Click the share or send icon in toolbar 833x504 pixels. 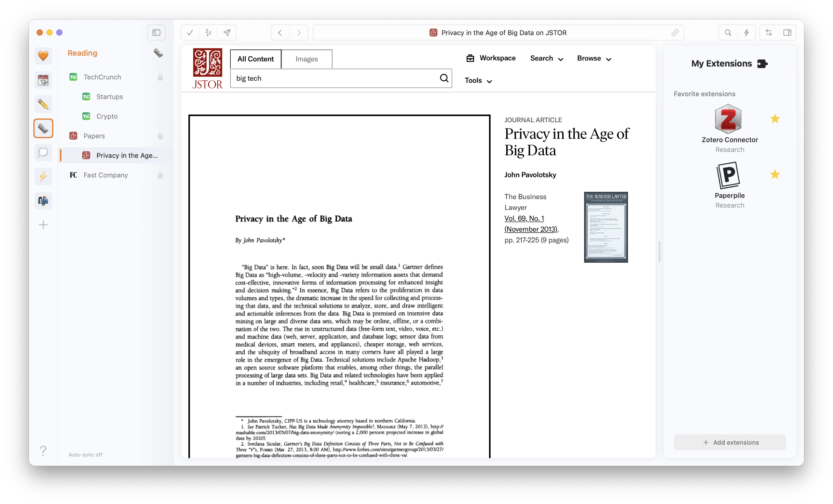(227, 32)
